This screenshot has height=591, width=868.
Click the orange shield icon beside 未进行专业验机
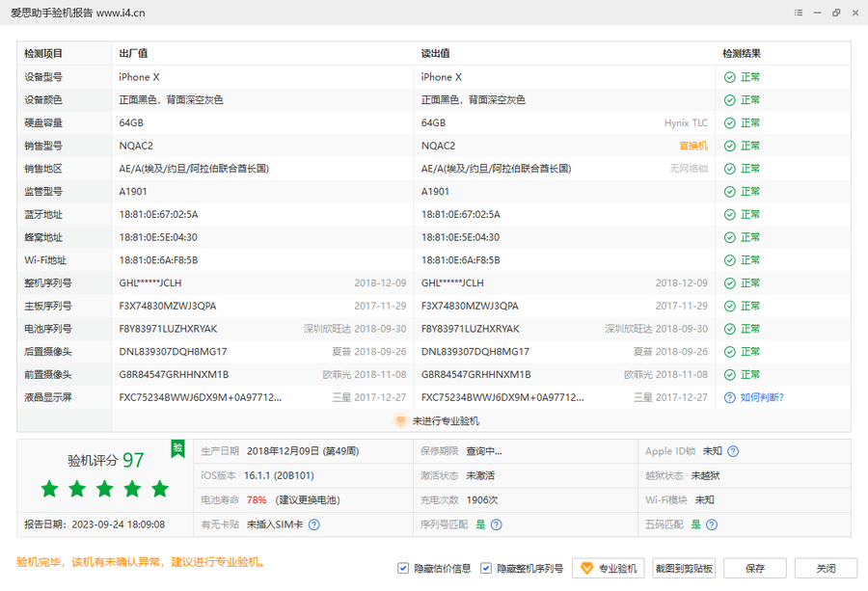coord(400,421)
